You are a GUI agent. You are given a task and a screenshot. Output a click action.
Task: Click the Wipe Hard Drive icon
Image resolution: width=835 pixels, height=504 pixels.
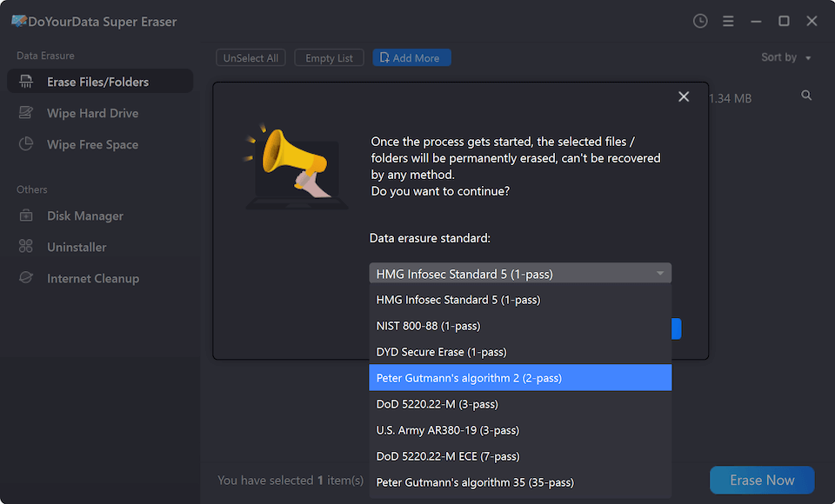[25, 113]
